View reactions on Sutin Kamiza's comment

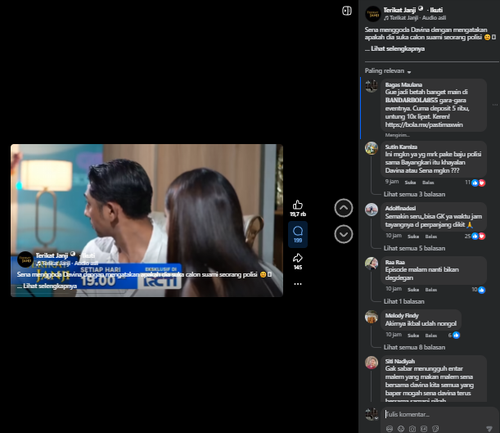point(475,182)
